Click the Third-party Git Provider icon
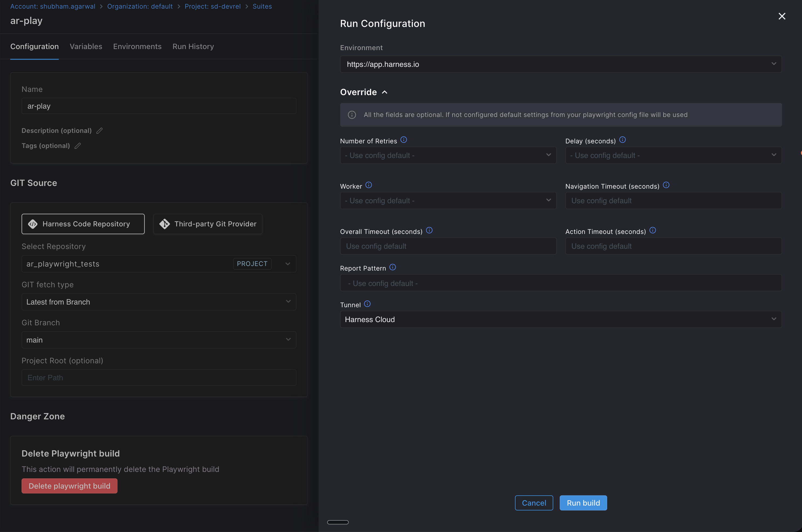This screenshot has width=802, height=532. click(x=165, y=224)
